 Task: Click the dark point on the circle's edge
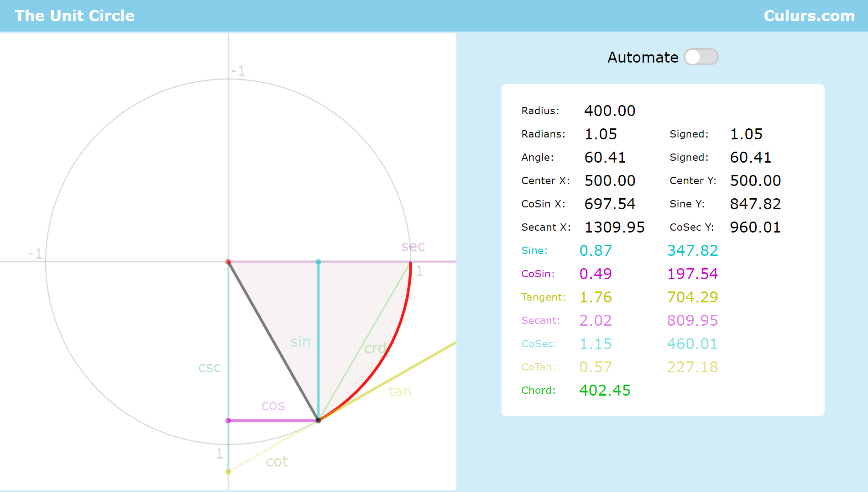(318, 420)
